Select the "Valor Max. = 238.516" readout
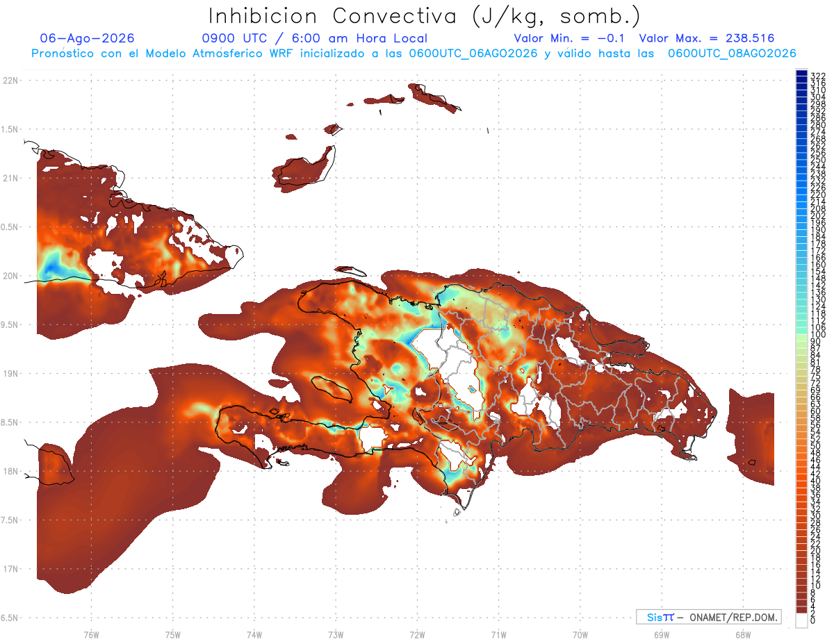Viewport: 834px width, 644px height. (x=707, y=38)
